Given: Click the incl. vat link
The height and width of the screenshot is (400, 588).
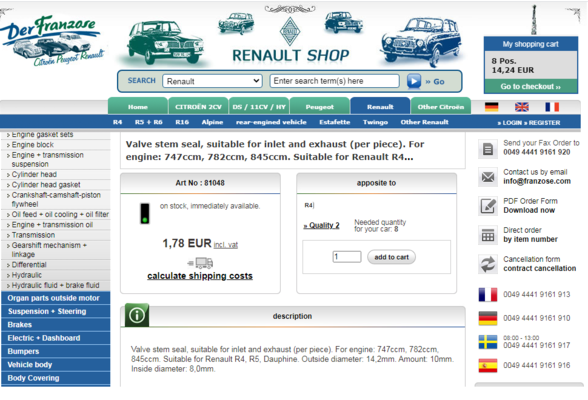Looking at the screenshot, I should click(x=226, y=245).
